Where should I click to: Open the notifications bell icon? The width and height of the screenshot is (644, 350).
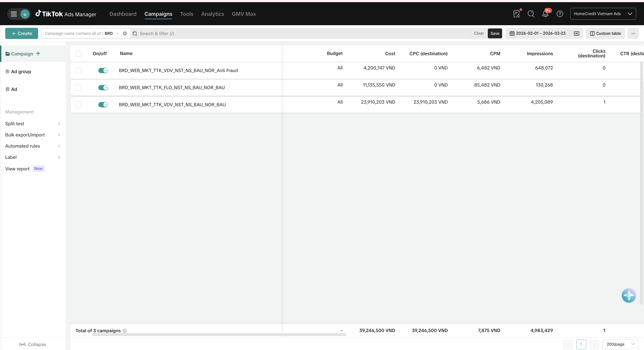click(x=545, y=14)
